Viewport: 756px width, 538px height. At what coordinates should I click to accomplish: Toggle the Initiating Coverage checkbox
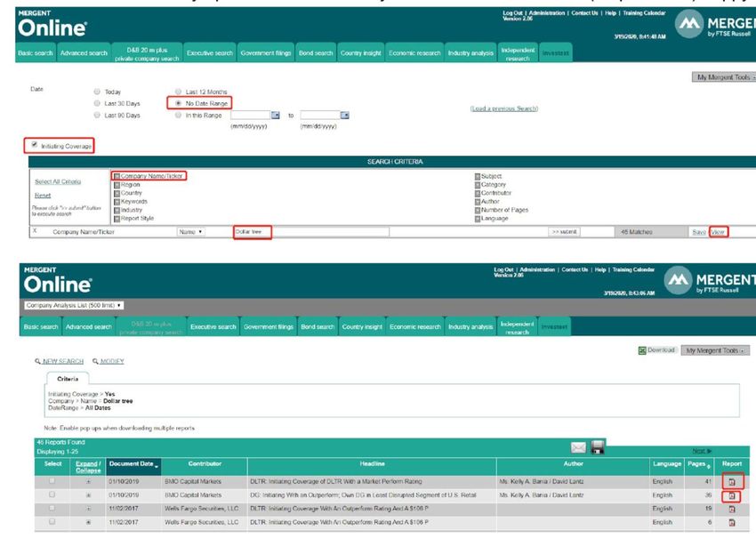point(34,145)
